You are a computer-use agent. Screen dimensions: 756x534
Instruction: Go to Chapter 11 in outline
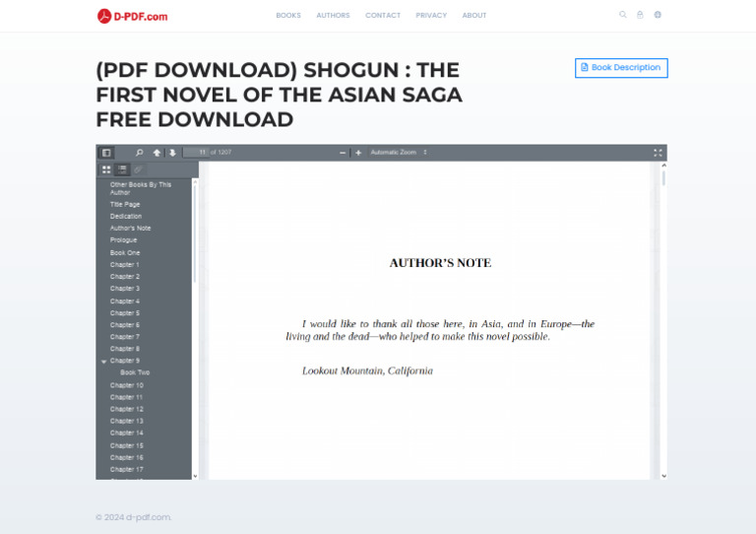126,397
